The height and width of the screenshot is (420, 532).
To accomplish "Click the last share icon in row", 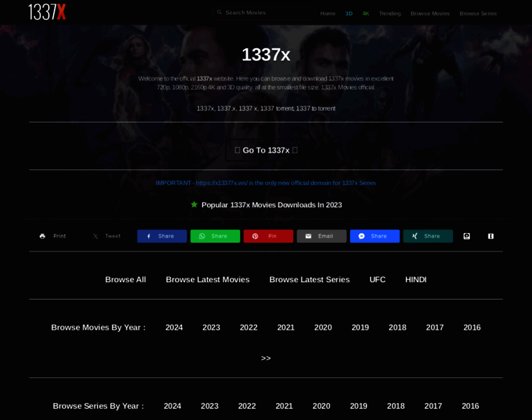I will click(x=491, y=236).
